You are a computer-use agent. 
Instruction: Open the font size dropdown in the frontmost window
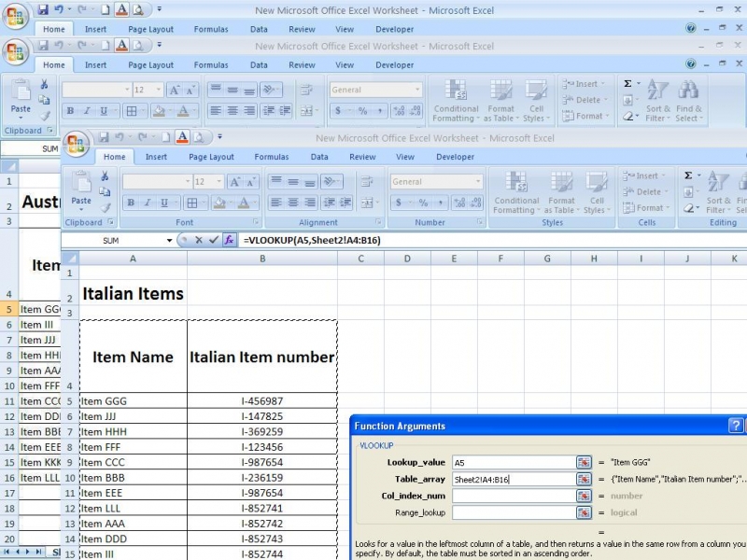coord(219,182)
